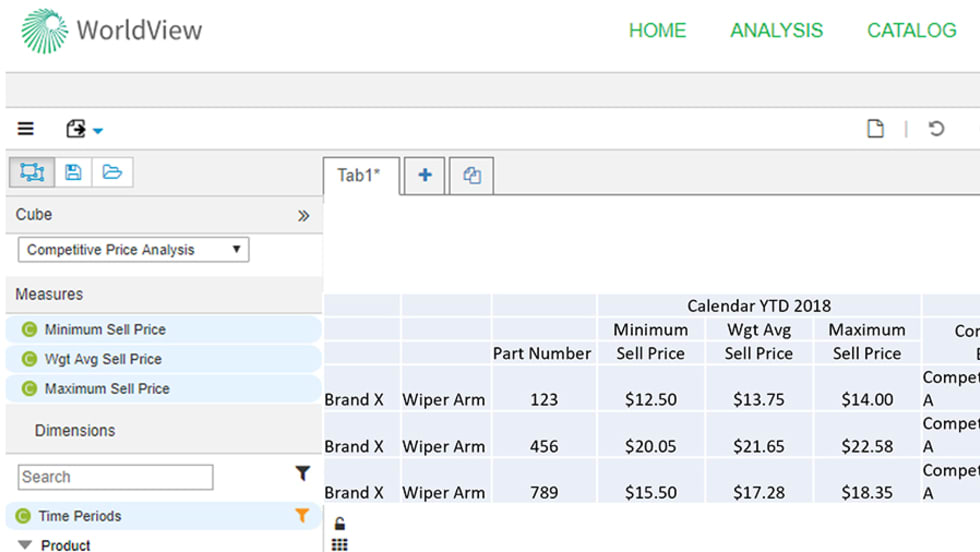Click the dimensions Search field
Screen dimensions: 980x552
[x=115, y=477]
